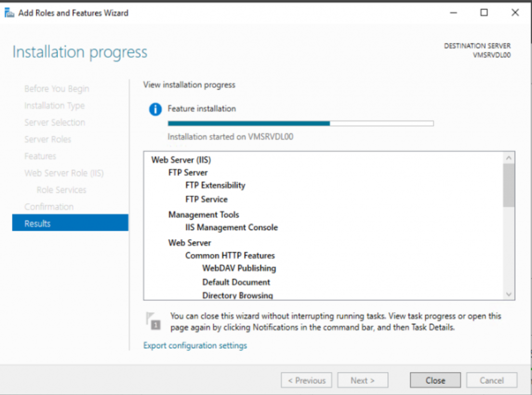532x395 pixels.
Task: Click the scrollbar down arrow
Action: (509, 294)
